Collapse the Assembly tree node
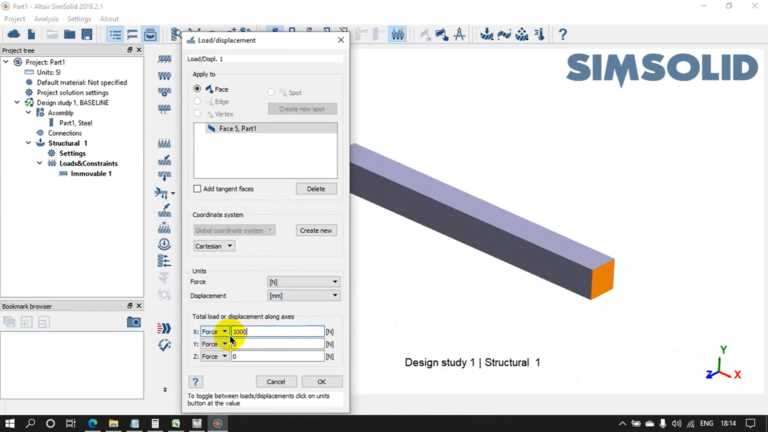The image size is (768, 432). (28, 113)
